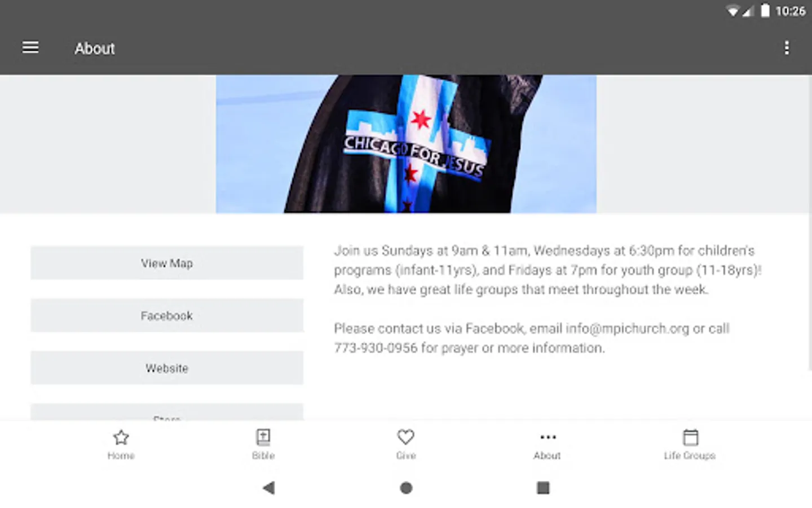Tap the About ellipsis icon
This screenshot has height=508, width=812.
(548, 437)
